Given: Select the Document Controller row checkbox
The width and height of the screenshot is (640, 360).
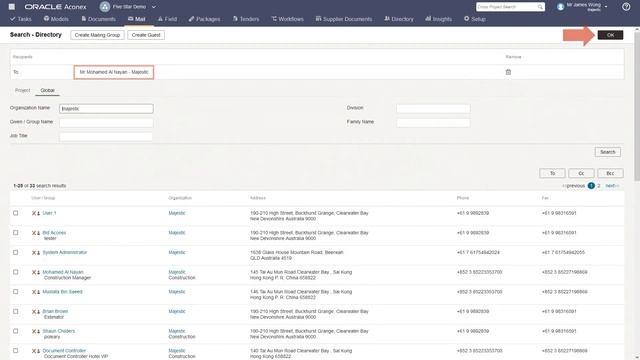Looking at the screenshot, I should 16,350.
